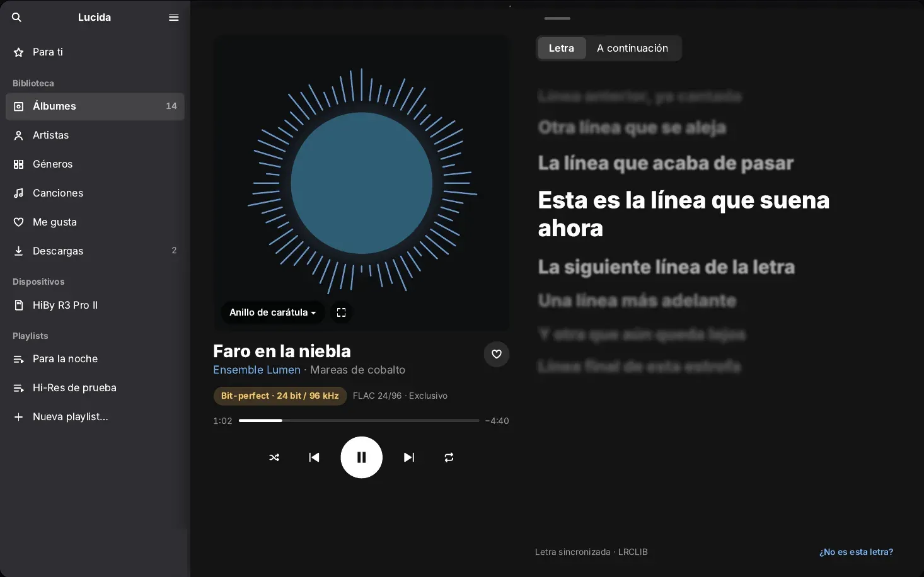Jump to lyric 'La línea que acaba de pasar'

coord(666,163)
